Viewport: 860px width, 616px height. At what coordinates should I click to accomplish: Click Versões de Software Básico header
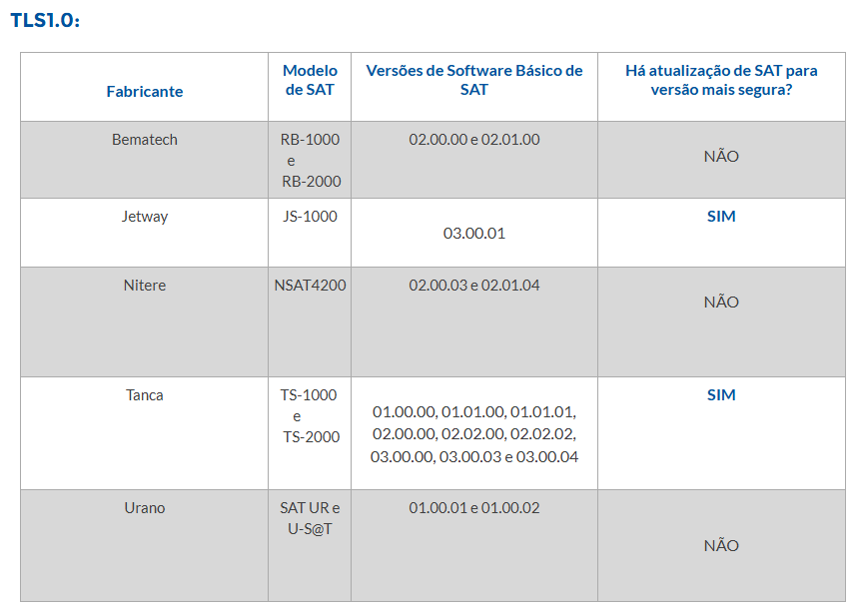tap(474, 80)
